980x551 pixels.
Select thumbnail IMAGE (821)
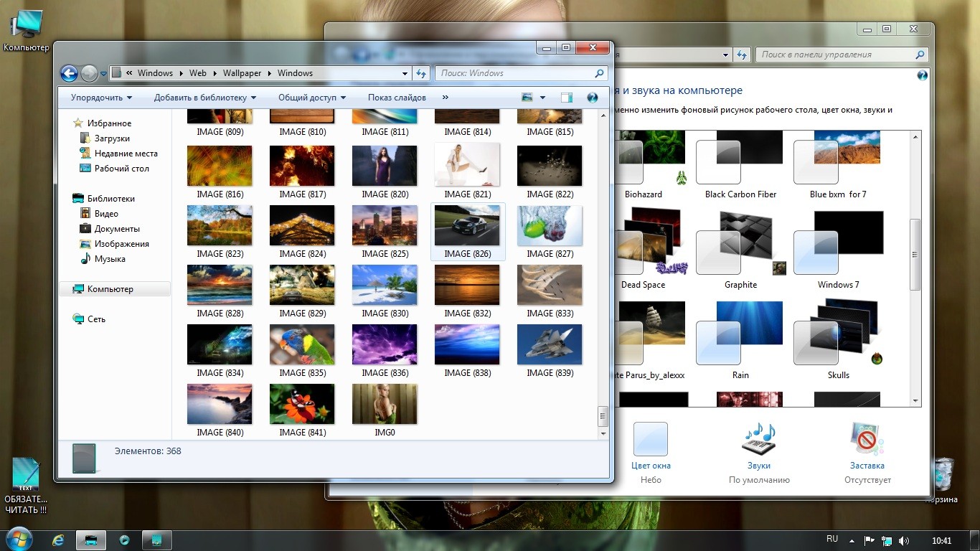[x=467, y=172]
